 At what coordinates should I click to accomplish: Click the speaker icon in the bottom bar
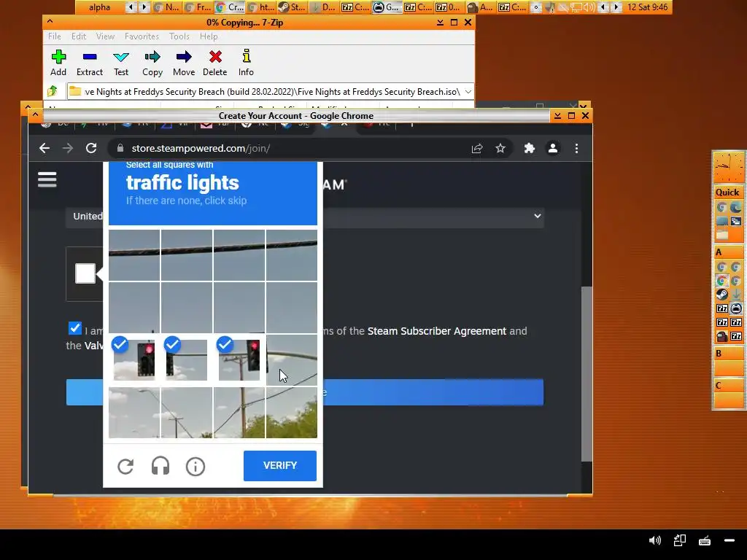(x=655, y=540)
